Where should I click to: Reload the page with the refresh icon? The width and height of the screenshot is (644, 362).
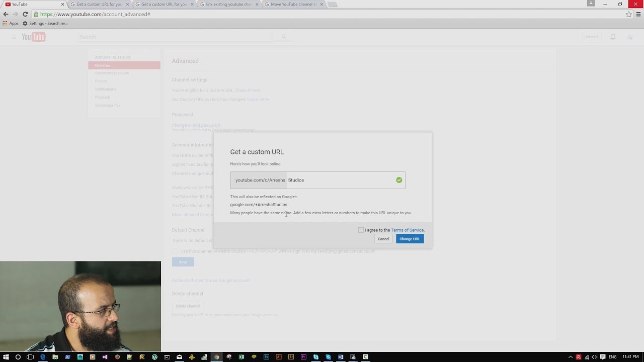(25, 14)
